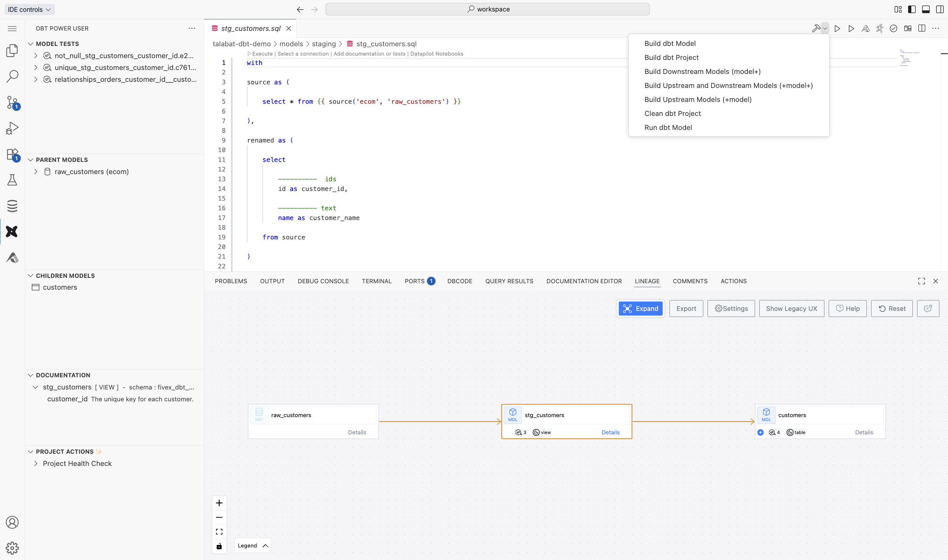Viewport: 948px width, 560px height.
Task: Click the workspace search field
Action: click(x=487, y=9)
